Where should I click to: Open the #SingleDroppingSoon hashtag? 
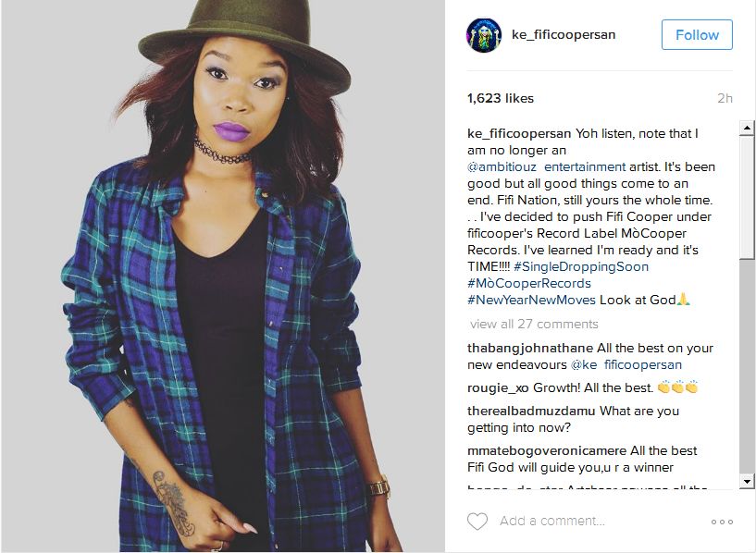pos(581,267)
